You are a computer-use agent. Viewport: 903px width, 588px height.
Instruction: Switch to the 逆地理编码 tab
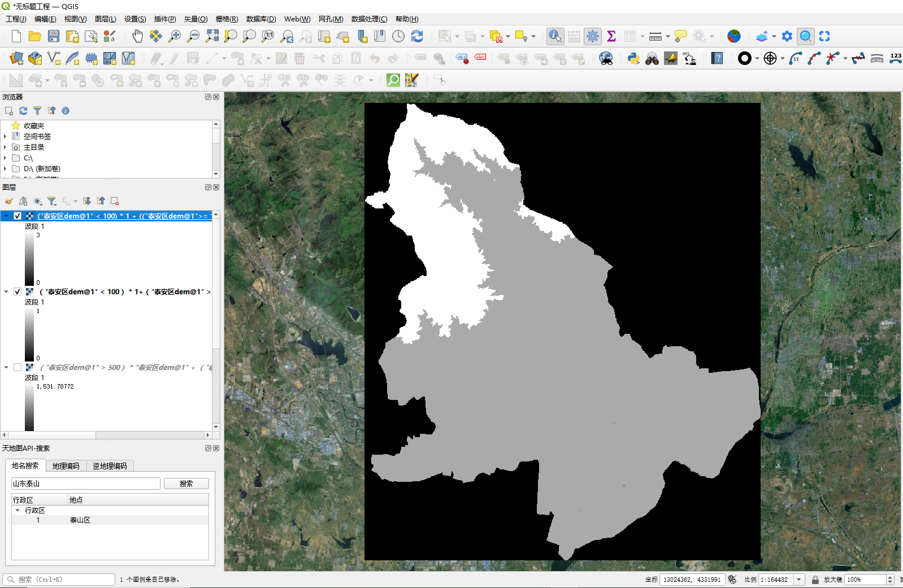point(110,466)
